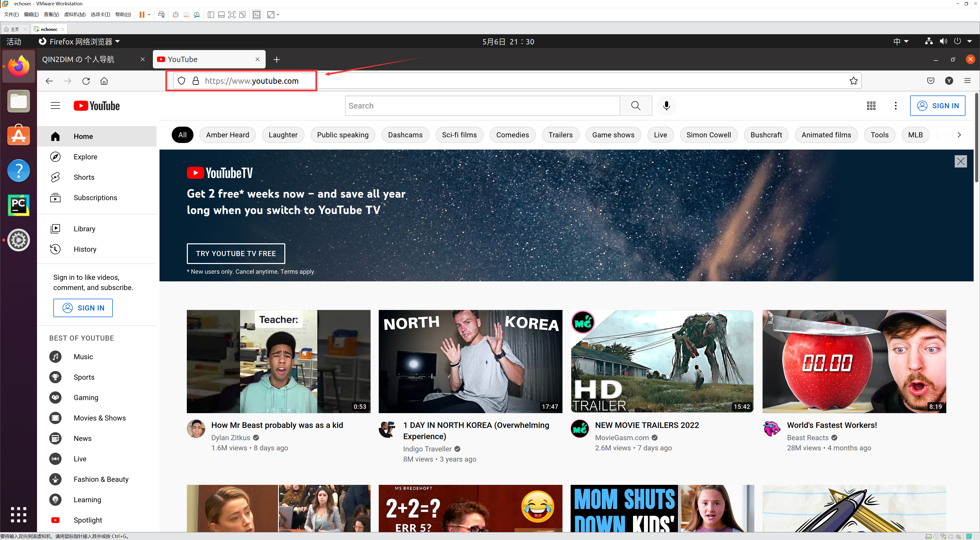
Task: Click the YouTube Search input field
Action: click(482, 106)
